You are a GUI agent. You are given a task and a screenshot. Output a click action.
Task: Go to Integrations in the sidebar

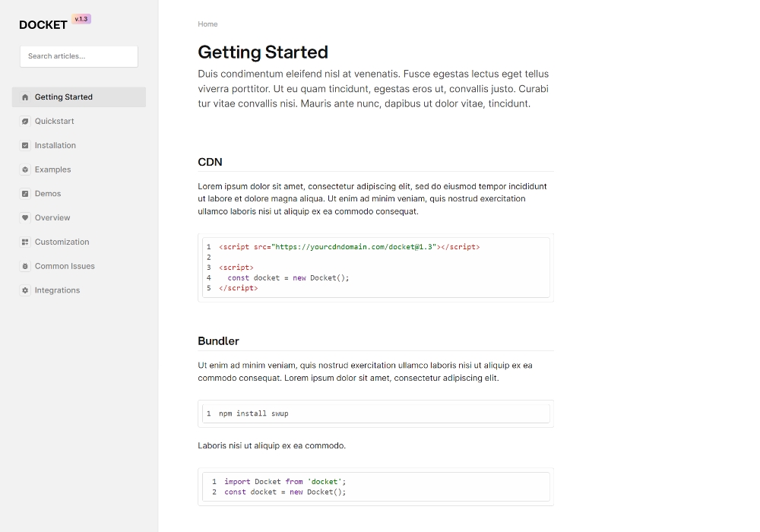tap(79, 290)
